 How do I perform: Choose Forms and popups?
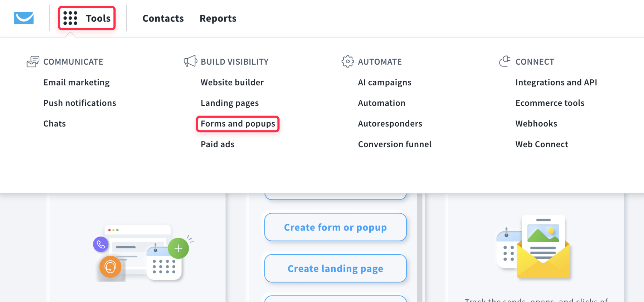238,124
